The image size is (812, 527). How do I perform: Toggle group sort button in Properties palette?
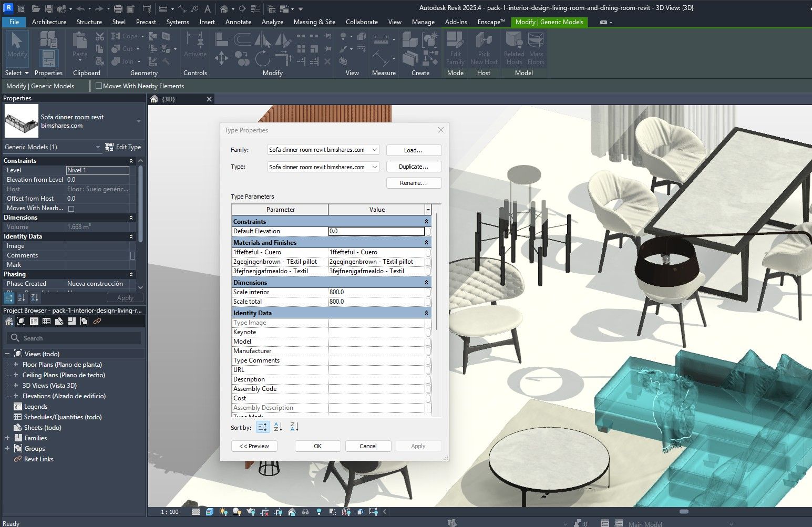tap(9, 298)
